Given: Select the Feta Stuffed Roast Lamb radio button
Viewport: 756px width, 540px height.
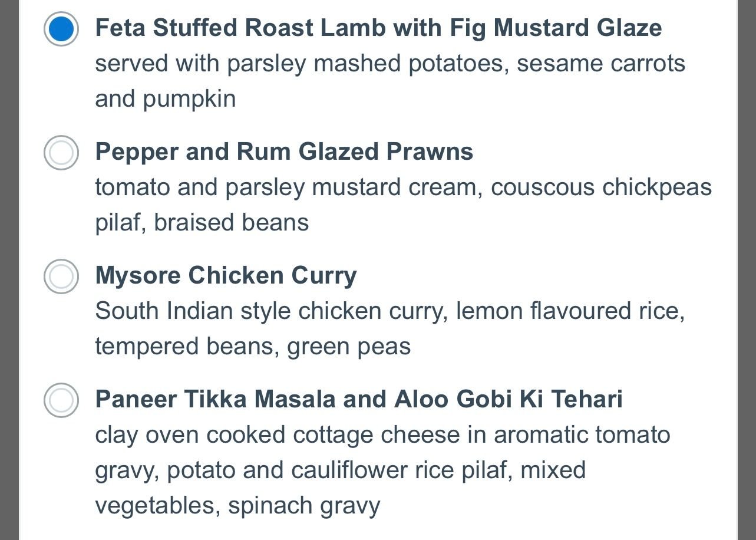Looking at the screenshot, I should (61, 29).
